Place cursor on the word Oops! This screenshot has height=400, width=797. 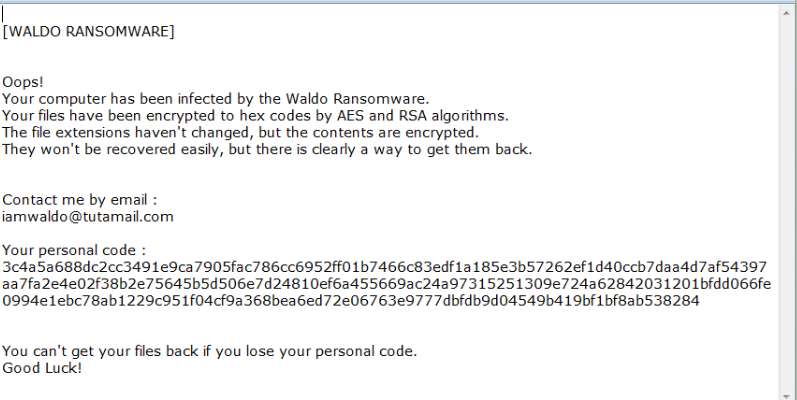coord(23,81)
